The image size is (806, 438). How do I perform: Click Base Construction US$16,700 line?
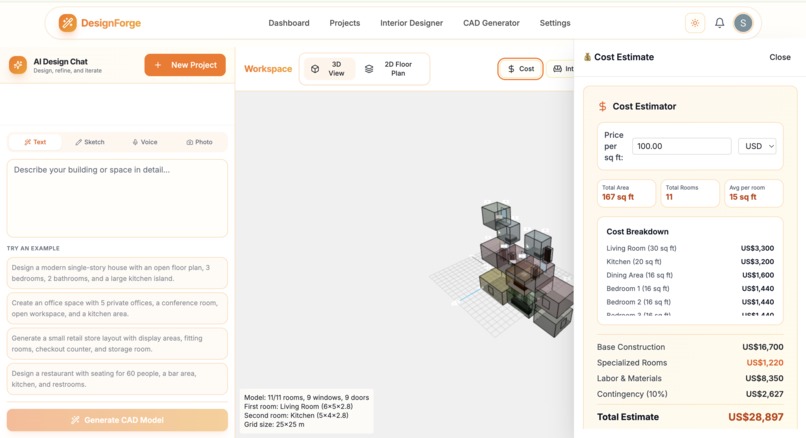tap(690, 347)
